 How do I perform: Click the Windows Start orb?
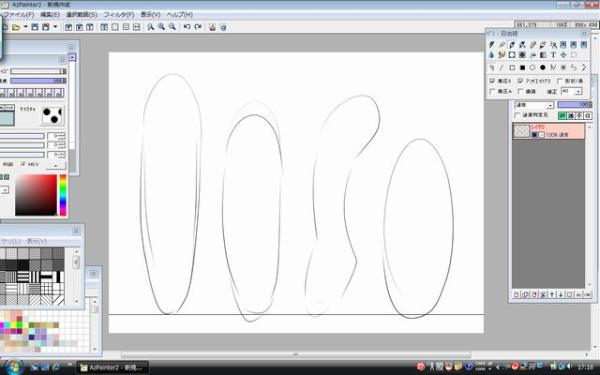[x=14, y=367]
